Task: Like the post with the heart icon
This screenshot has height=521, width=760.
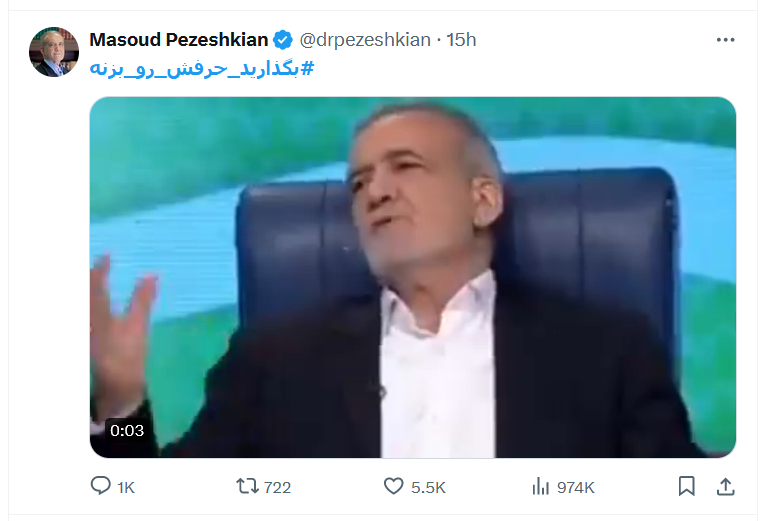Action: point(394,486)
